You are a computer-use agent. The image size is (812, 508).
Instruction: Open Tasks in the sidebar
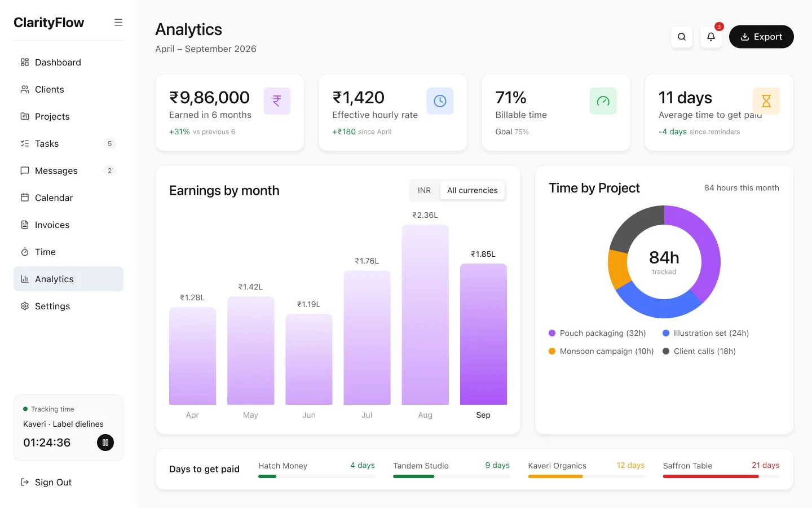68,143
